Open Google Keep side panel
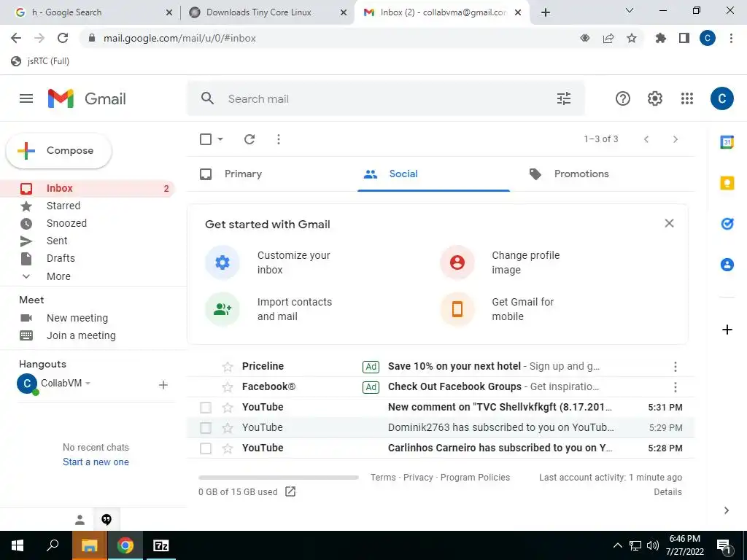This screenshot has height=560, width=747. pyautogui.click(x=727, y=183)
